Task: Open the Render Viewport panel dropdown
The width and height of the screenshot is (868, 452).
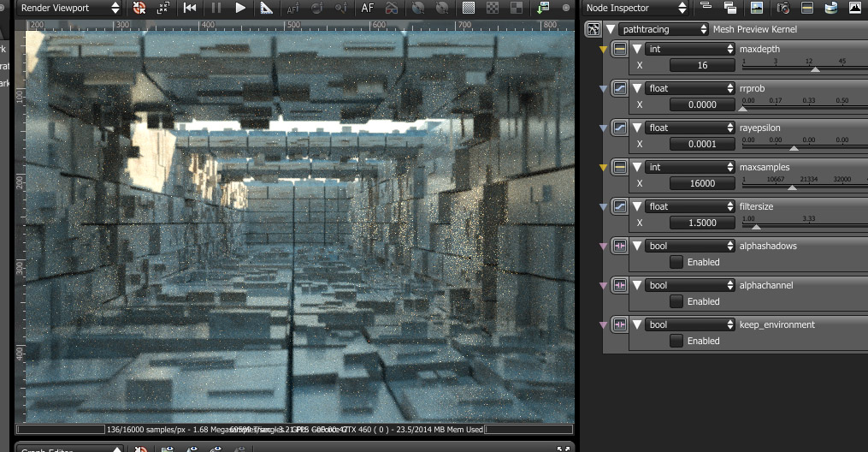Action: tap(70, 8)
